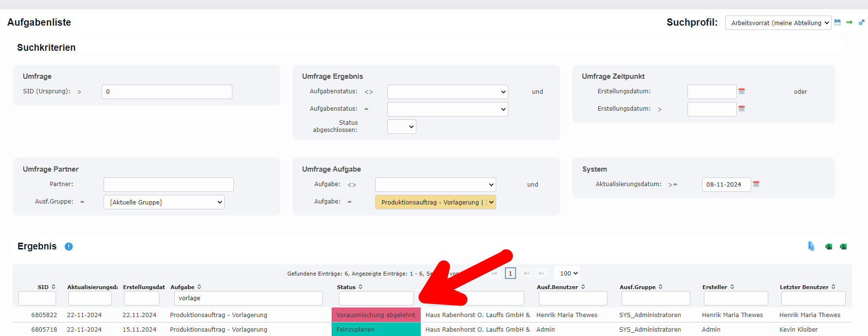Open calendar for Aktualisierungsdatum field

(x=756, y=184)
